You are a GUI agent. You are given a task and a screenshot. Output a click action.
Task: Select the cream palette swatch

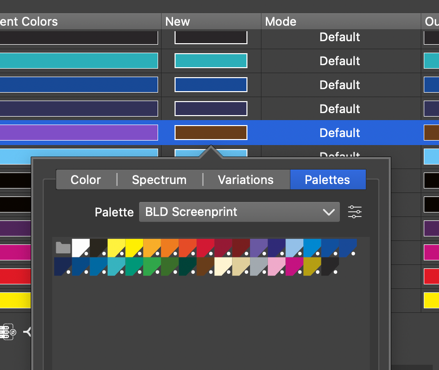tap(223, 266)
